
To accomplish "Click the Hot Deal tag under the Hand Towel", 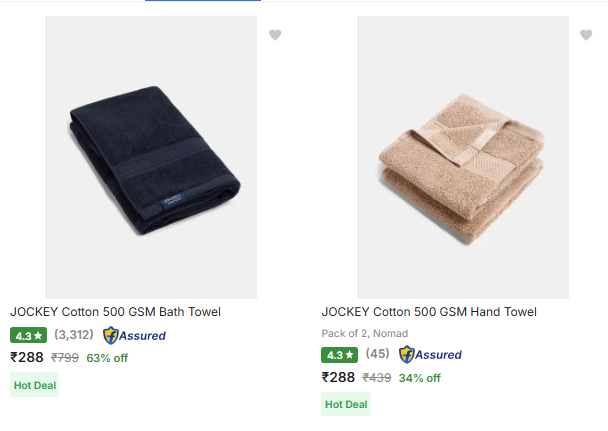I will [346, 404].
